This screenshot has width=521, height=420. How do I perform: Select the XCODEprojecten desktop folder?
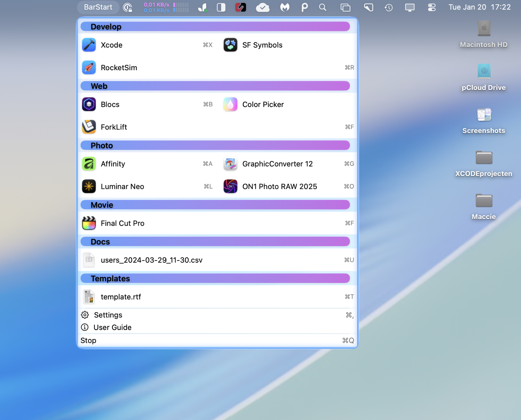tap(483, 158)
